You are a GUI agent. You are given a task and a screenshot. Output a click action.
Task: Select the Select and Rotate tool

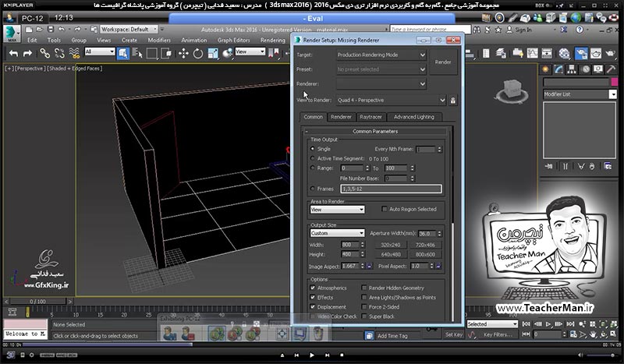pos(198,53)
